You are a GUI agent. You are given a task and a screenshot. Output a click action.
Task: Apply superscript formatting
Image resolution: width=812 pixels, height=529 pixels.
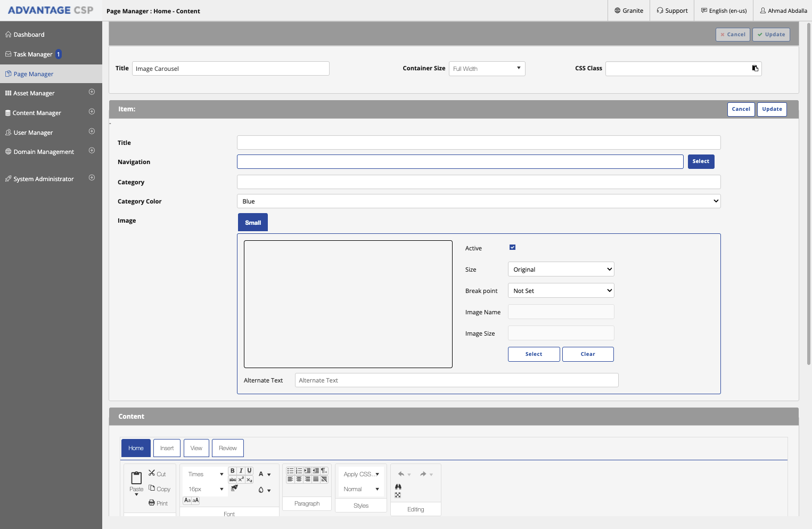241,479
